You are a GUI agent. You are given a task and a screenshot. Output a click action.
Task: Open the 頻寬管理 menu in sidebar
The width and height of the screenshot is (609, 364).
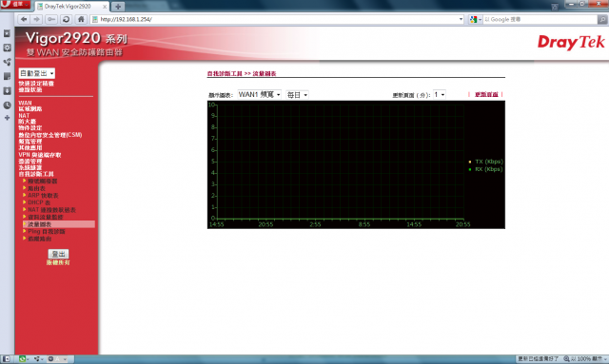(30, 142)
